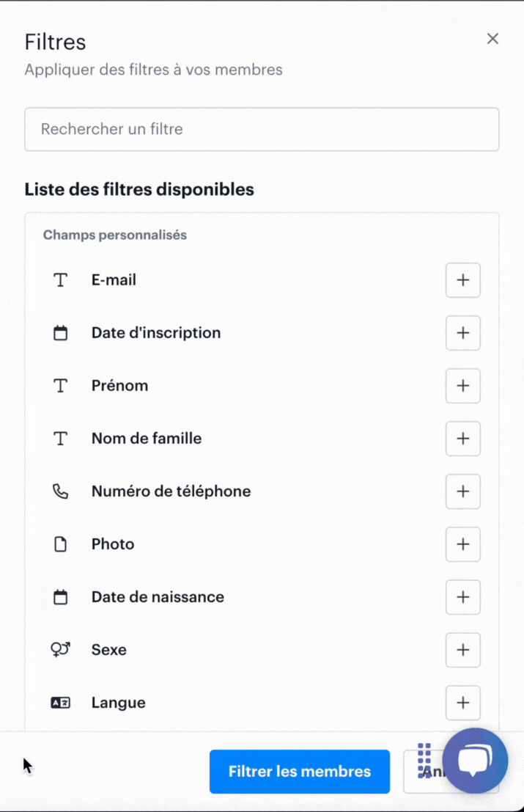Add the Prénom filter
This screenshot has height=812, width=524.
462,386
